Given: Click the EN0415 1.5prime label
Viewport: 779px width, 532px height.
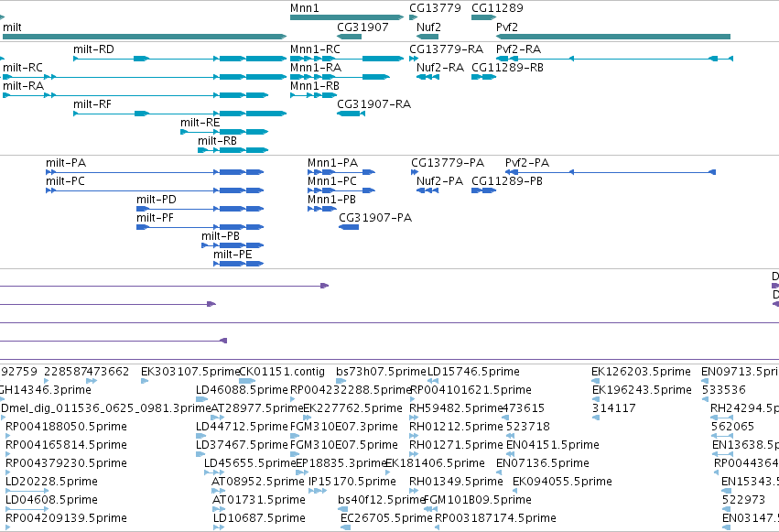Looking at the screenshot, I should point(553,445).
